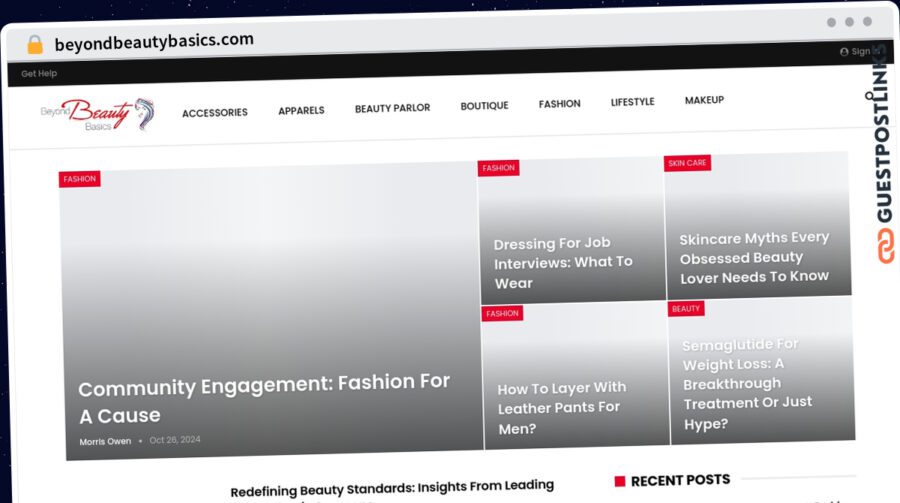The width and height of the screenshot is (900, 503).
Task: Open Community Engagement: Fashion For A Cause
Action: (x=264, y=399)
